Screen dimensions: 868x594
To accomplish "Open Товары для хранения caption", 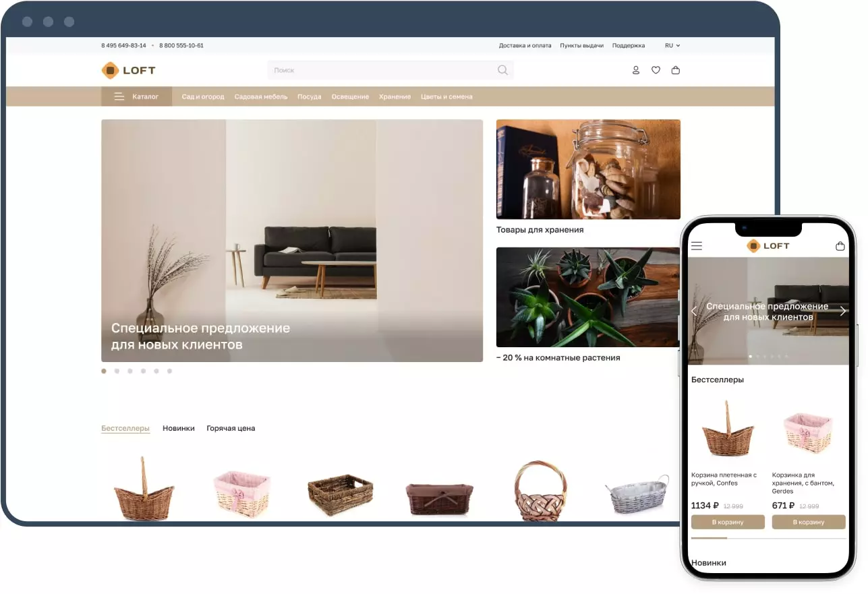I will pos(540,230).
